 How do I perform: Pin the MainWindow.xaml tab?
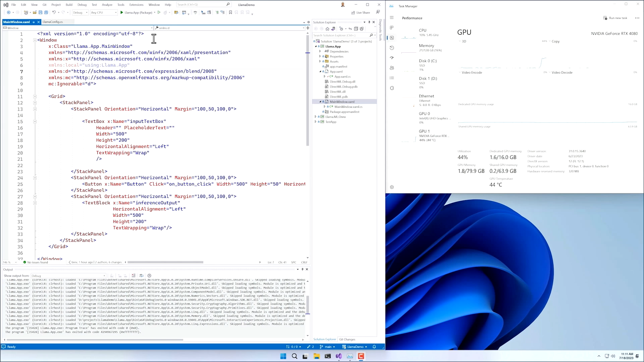tap(34, 22)
